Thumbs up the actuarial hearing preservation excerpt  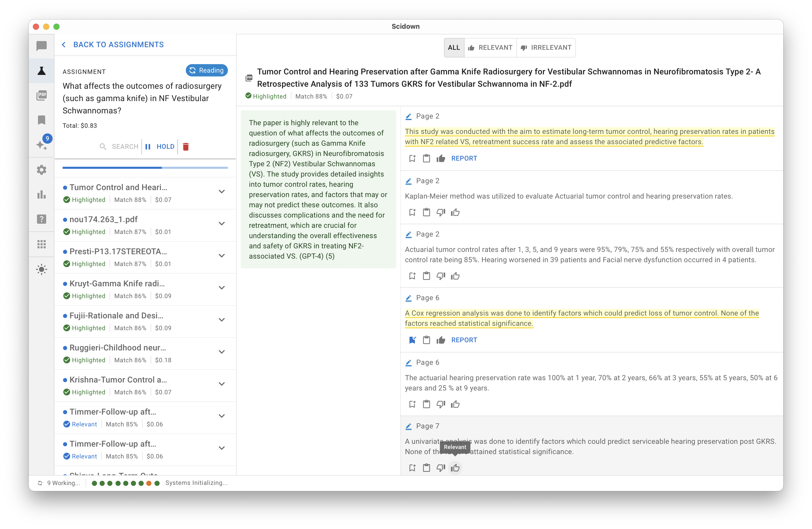click(455, 405)
